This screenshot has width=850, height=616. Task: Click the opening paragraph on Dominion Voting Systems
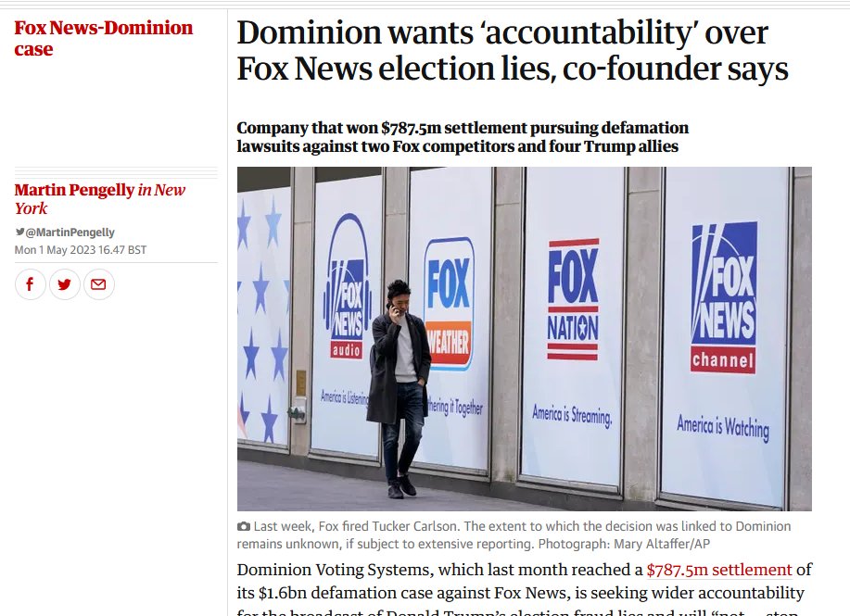[525, 588]
